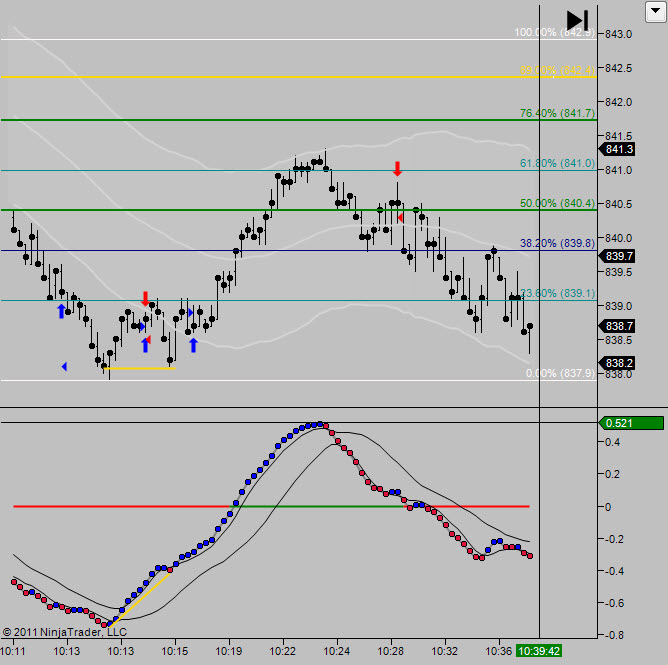Click the 50.00% (840.4) Fibonacci label
Viewport: 668px width, 665px height.
pyautogui.click(x=557, y=203)
